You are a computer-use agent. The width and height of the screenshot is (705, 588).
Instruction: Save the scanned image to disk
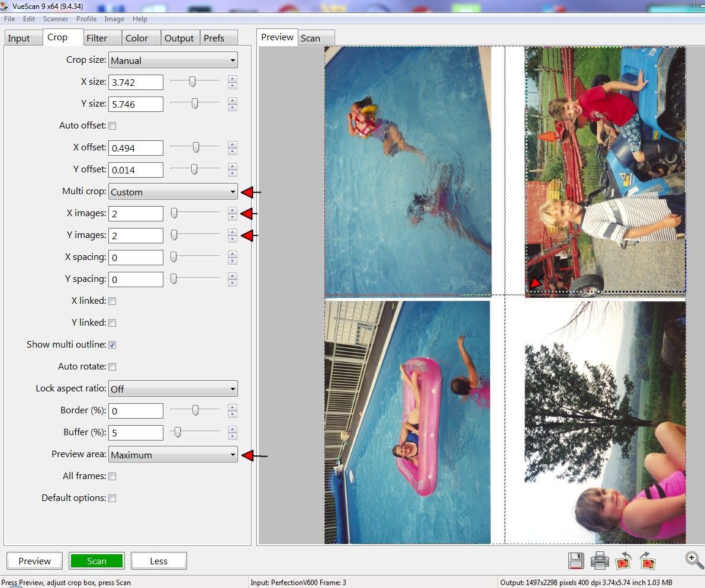[x=575, y=560]
